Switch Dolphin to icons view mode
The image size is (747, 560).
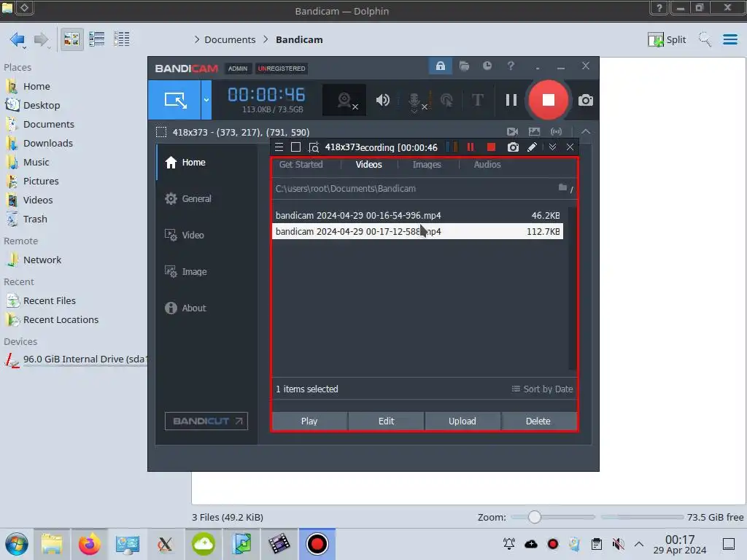point(71,39)
